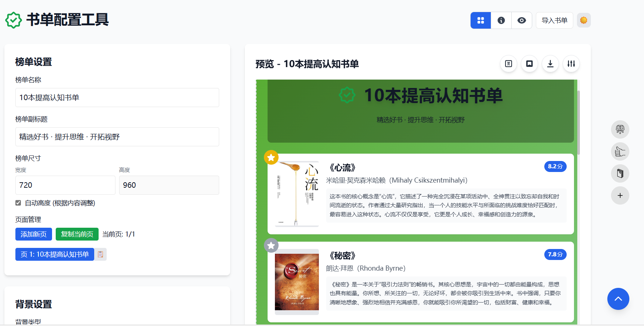The height and width of the screenshot is (326, 644).
Task: Switch to the grid layout view
Action: click(x=481, y=21)
